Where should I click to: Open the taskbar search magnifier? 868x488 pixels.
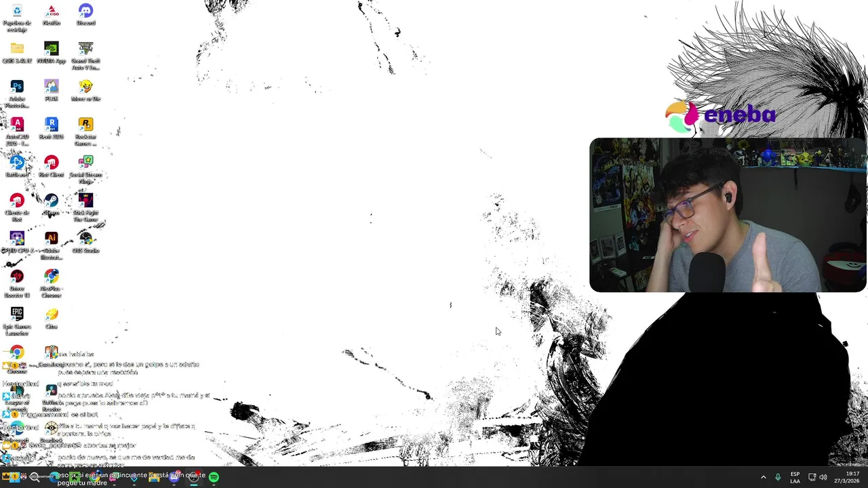tap(34, 477)
